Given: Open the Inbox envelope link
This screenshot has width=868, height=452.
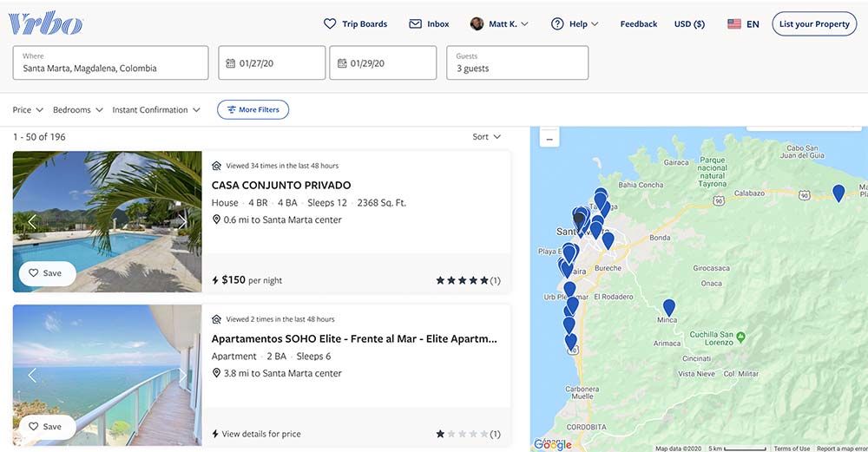Looking at the screenshot, I should 429,23.
